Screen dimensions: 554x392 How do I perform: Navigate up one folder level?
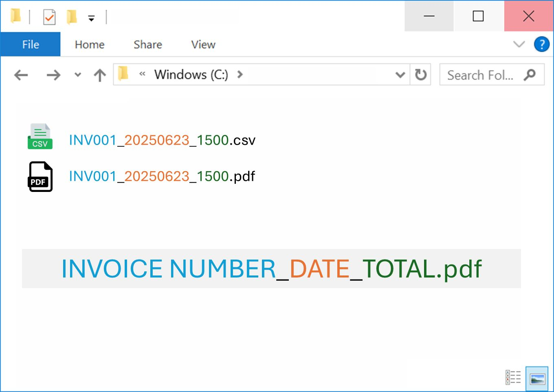(x=100, y=75)
